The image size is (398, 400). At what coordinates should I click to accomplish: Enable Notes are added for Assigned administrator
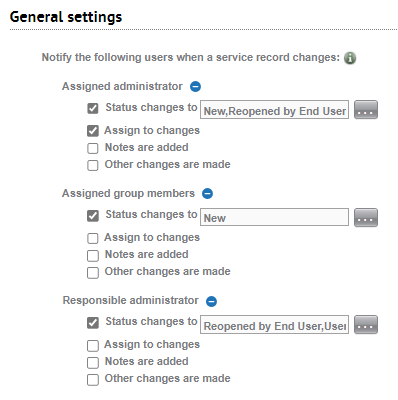tap(93, 148)
